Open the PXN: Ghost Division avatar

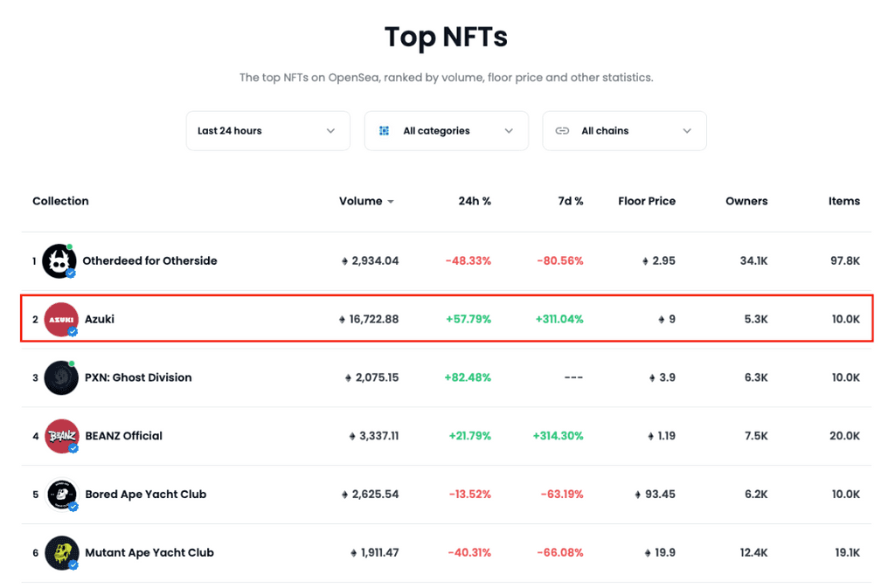click(61, 377)
